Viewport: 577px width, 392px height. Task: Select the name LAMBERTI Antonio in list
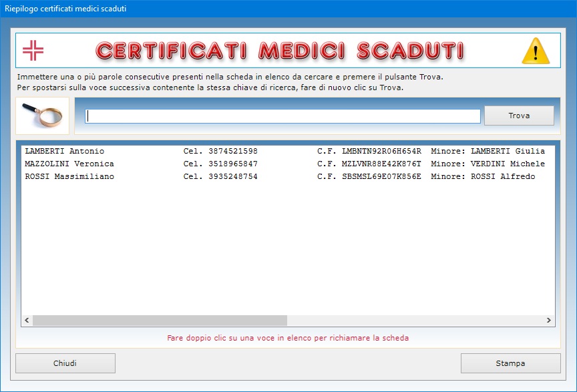tap(64, 151)
